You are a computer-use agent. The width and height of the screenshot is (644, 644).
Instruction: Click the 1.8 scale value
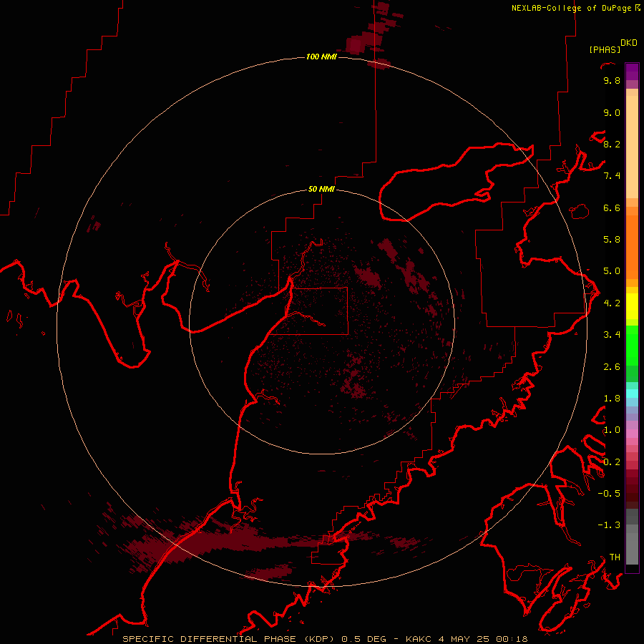[x=612, y=399]
